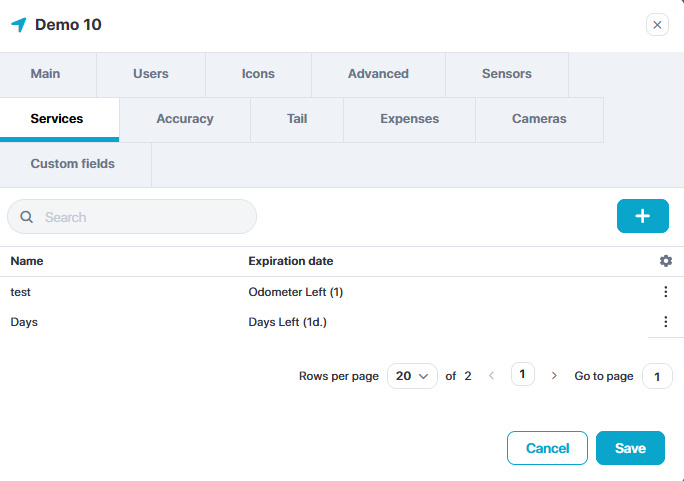Click the plus button to add service
The image size is (684, 481).
pos(642,216)
